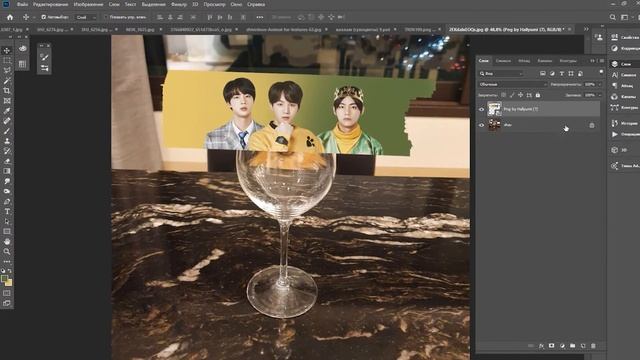Toggle adjustment layer filter
The width and height of the screenshot is (640, 360).
(x=552, y=73)
